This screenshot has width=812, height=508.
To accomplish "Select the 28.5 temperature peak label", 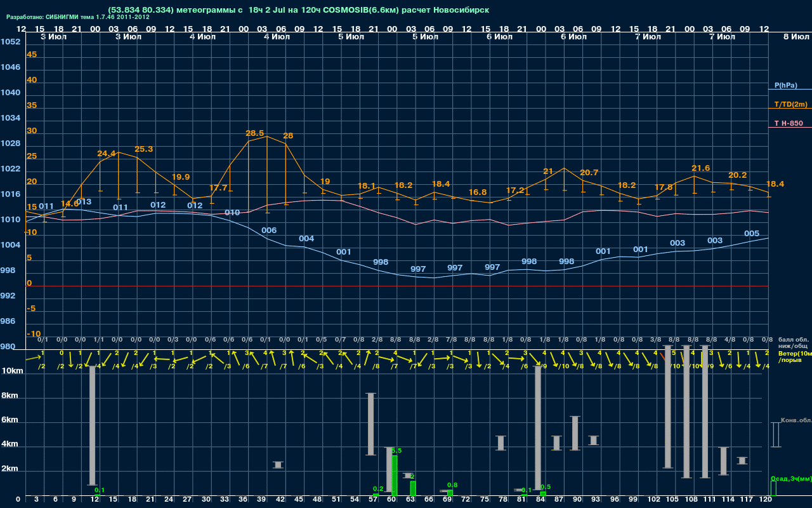I will pyautogui.click(x=254, y=133).
